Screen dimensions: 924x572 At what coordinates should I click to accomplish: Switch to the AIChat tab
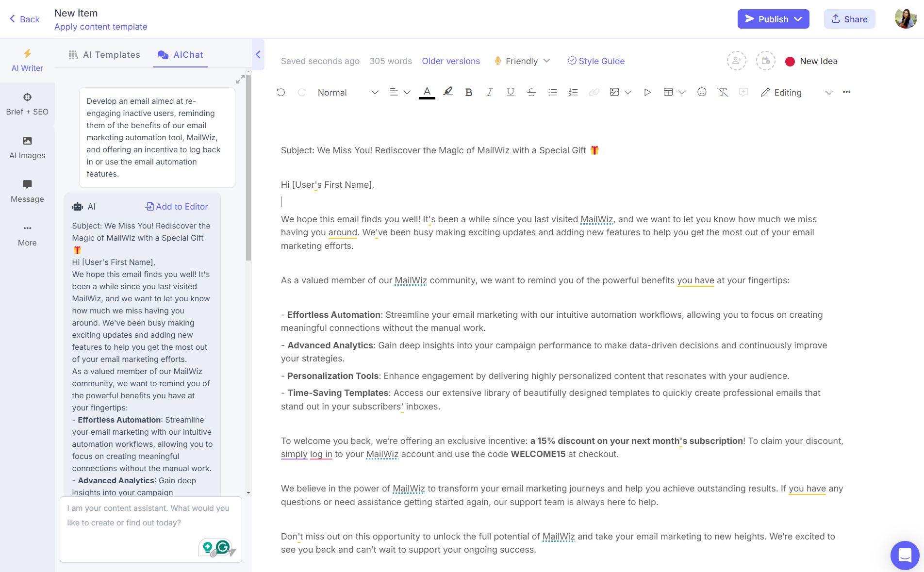click(181, 55)
